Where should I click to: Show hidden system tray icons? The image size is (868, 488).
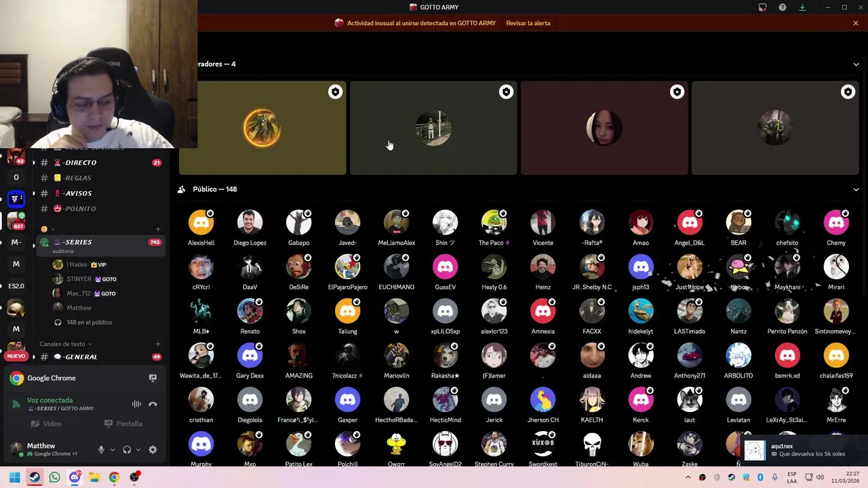click(x=688, y=478)
